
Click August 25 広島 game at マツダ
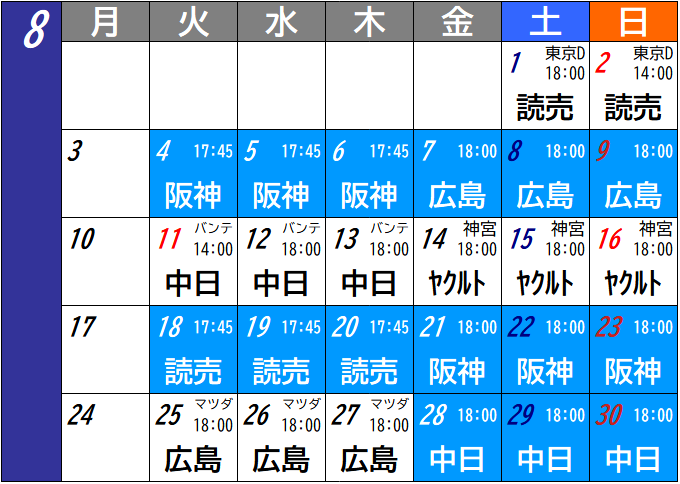193,438
